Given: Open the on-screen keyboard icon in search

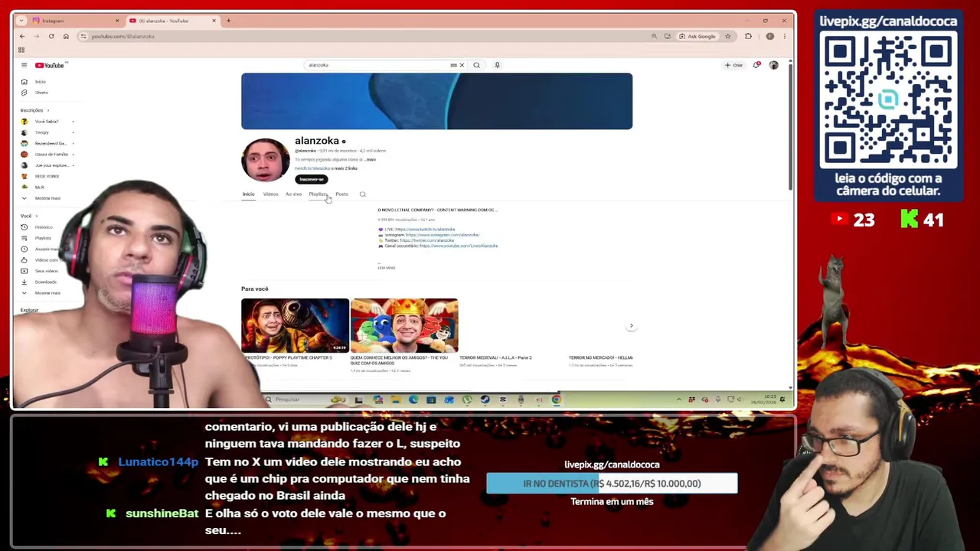Looking at the screenshot, I should 453,65.
